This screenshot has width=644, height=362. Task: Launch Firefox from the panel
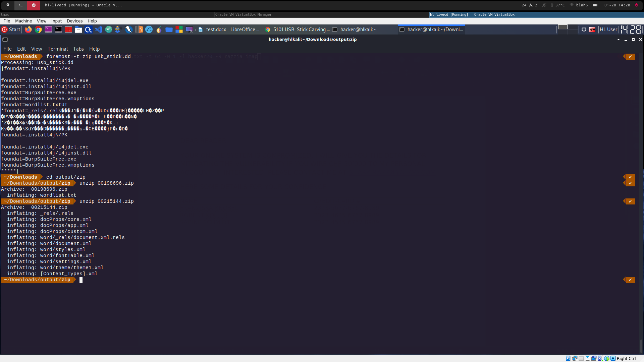(x=28, y=29)
